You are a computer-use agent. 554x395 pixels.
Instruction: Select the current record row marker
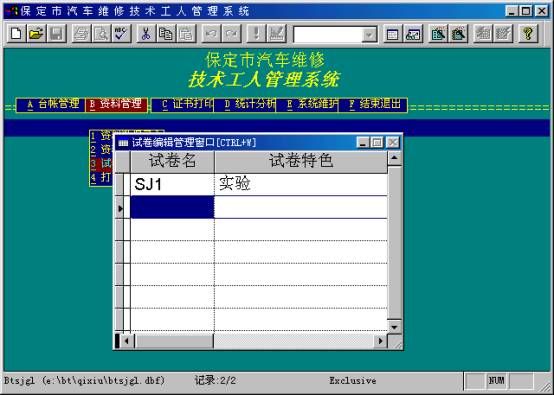pos(120,208)
